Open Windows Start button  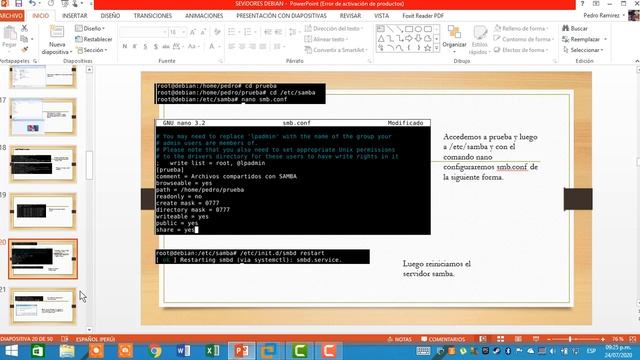coord(11,351)
